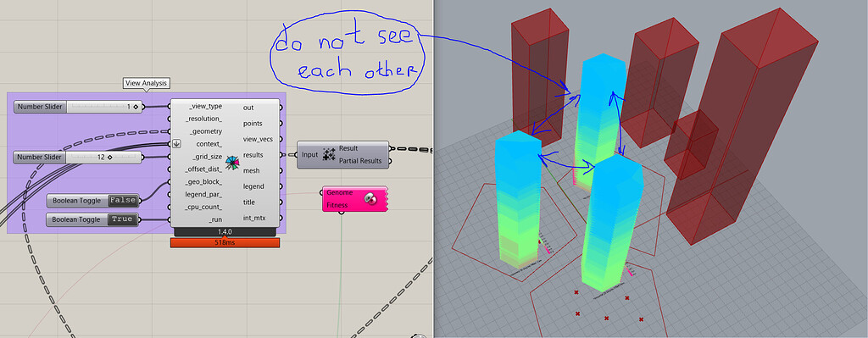
Task: Click the int_mtx output parameter
Action: pos(254,218)
